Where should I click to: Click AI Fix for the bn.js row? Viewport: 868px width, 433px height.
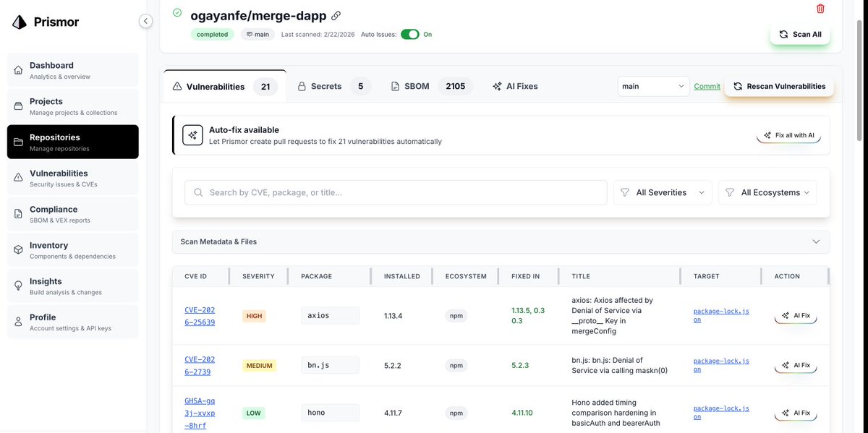coord(796,366)
